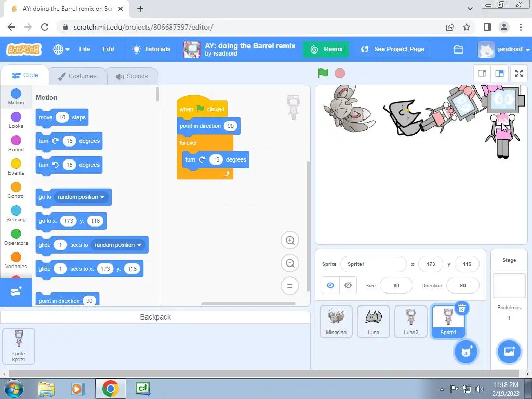Select the Sensing category circle
This screenshot has height=399, width=532.
pos(16,211)
